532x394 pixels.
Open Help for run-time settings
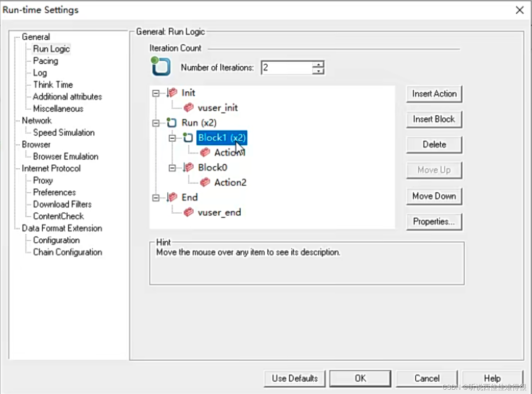(492, 378)
